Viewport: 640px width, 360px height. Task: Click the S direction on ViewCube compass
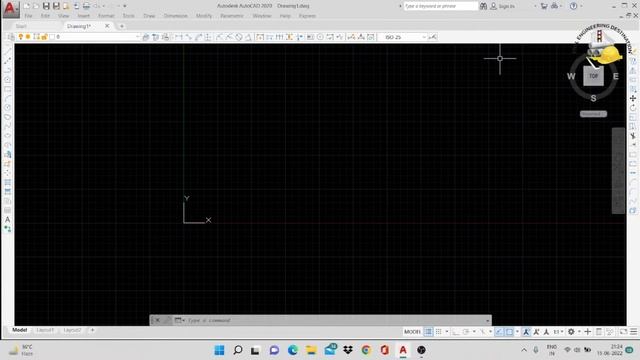coord(593,98)
